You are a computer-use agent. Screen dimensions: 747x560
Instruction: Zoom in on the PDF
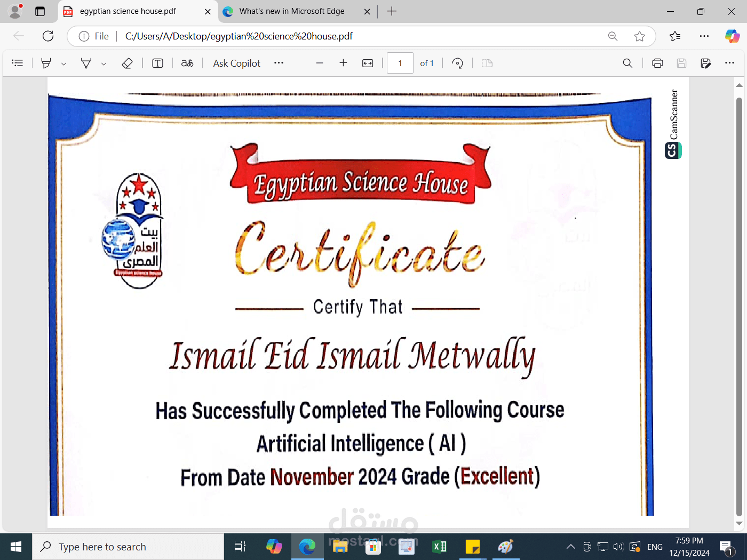[343, 63]
